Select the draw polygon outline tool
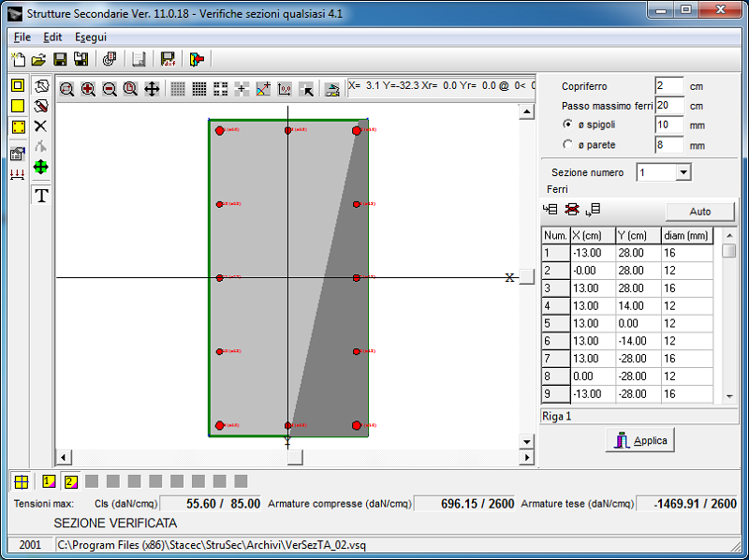The height and width of the screenshot is (560, 749). pyautogui.click(x=41, y=86)
